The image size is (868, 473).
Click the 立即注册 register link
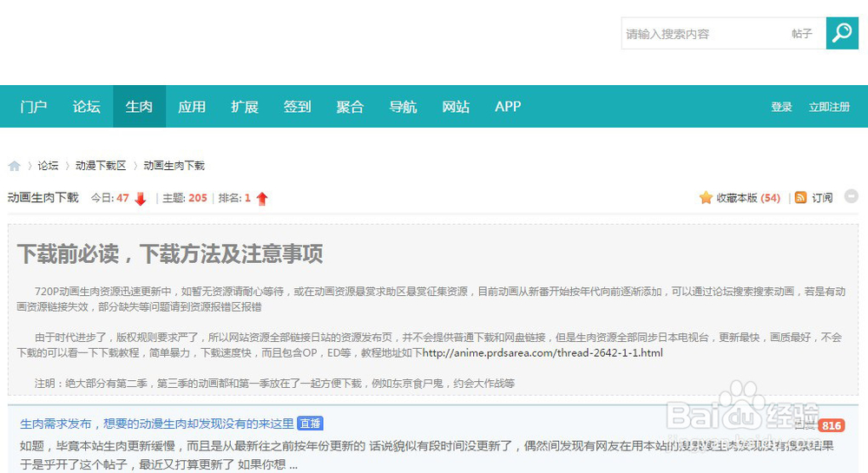pyautogui.click(x=829, y=107)
